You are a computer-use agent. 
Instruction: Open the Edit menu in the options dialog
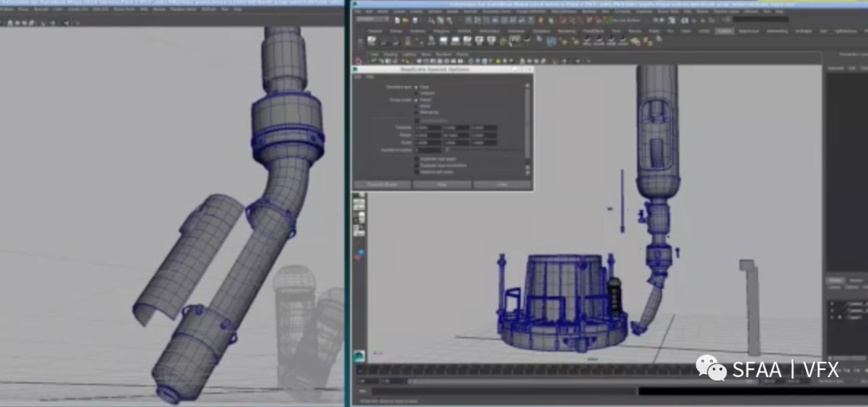pos(358,77)
